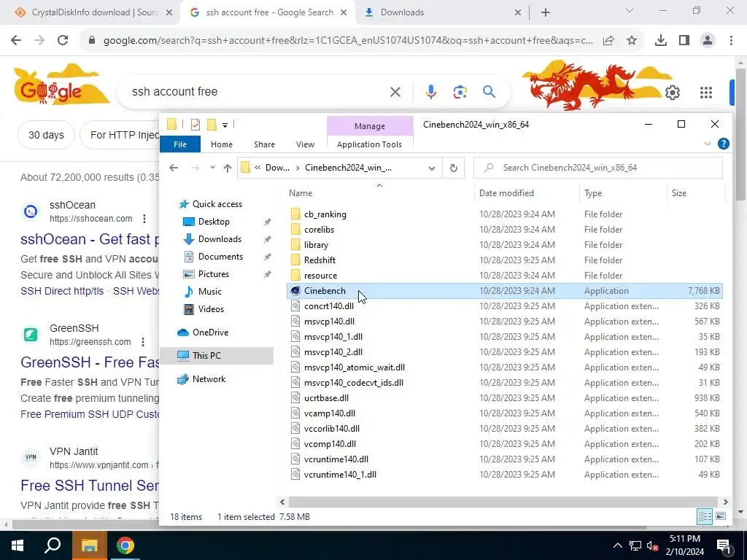The image size is (747, 560).
Task: Switch Explorer to details view icon
Action: (705, 517)
